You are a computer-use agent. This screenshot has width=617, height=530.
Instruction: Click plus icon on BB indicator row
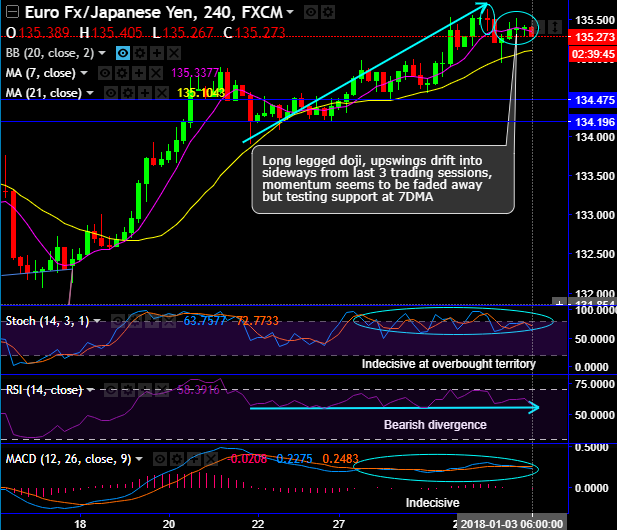tap(157, 53)
